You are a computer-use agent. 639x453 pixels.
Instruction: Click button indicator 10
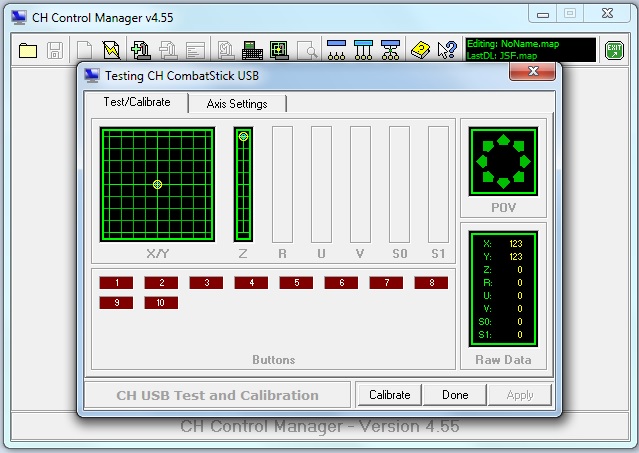click(x=161, y=303)
